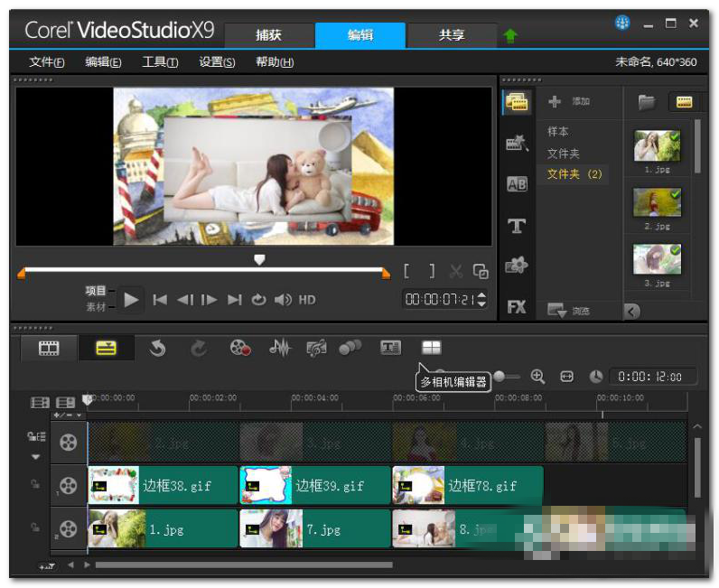This screenshot has width=719, height=588.
Task: Select the 边框39.gif overlay clip
Action: pyautogui.click(x=315, y=485)
